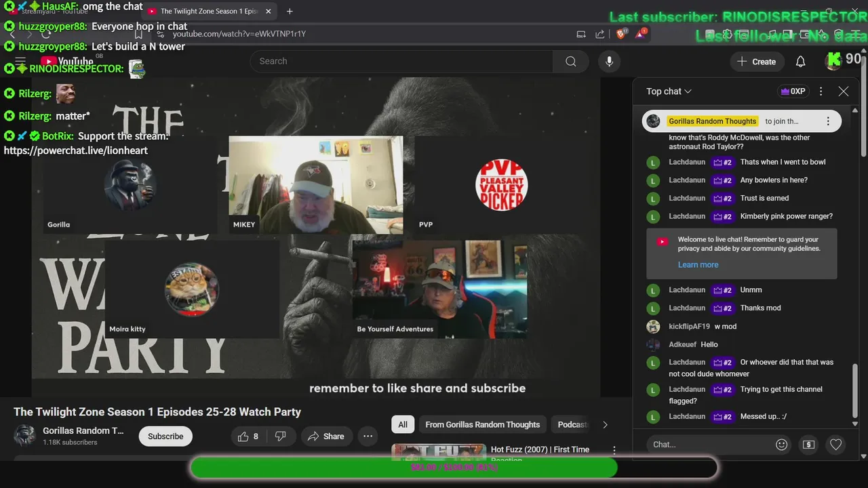Screen dimensions: 868x488
Task: Send a heart reaction in chat
Action: (x=835, y=445)
